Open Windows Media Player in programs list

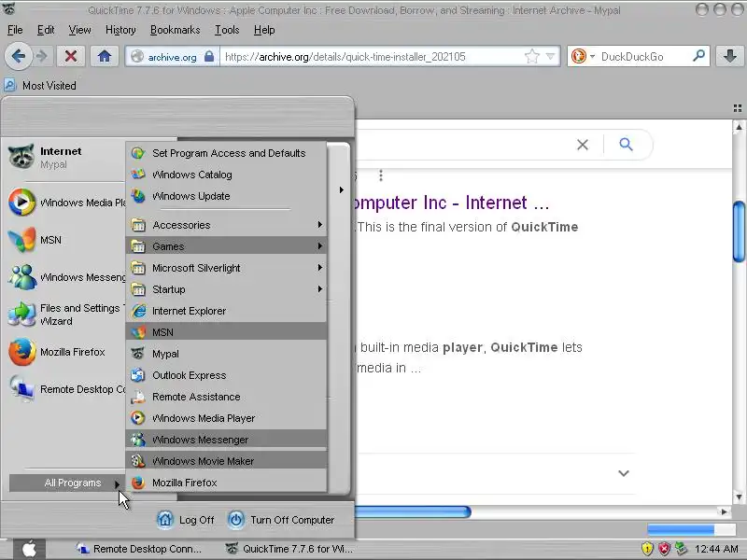click(x=227, y=417)
